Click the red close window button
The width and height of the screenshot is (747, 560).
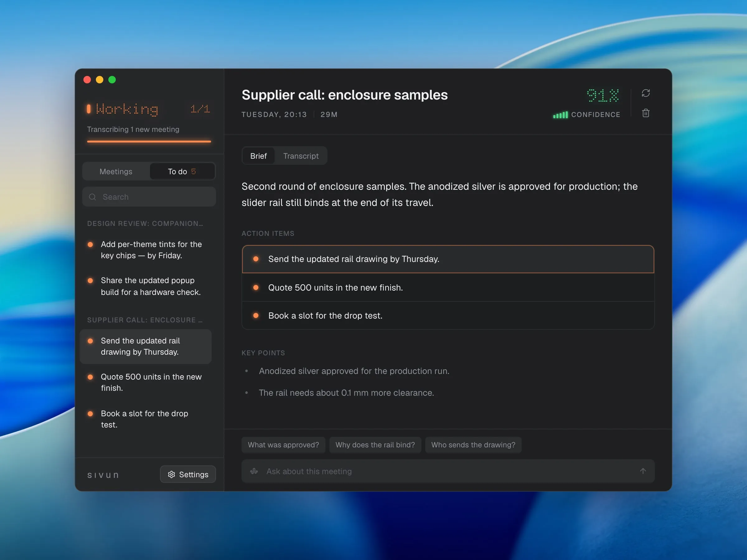87,80
